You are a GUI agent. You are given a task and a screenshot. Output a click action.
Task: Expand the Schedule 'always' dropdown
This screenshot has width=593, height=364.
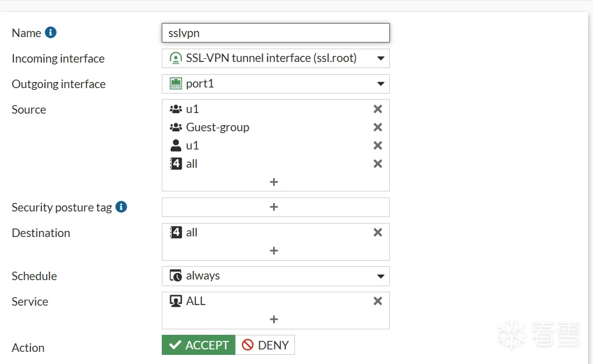tap(276, 276)
